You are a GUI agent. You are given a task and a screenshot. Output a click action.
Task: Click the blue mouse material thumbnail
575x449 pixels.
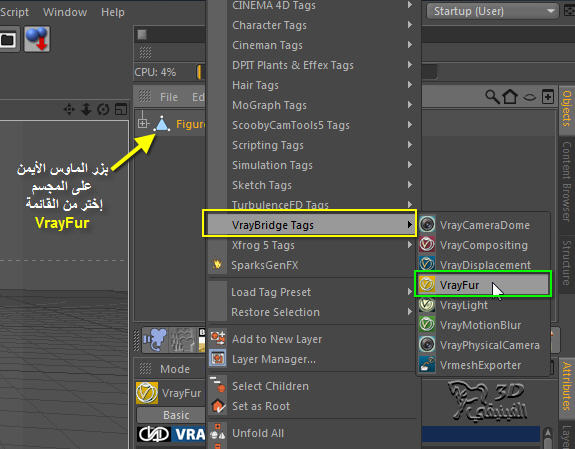point(154,340)
